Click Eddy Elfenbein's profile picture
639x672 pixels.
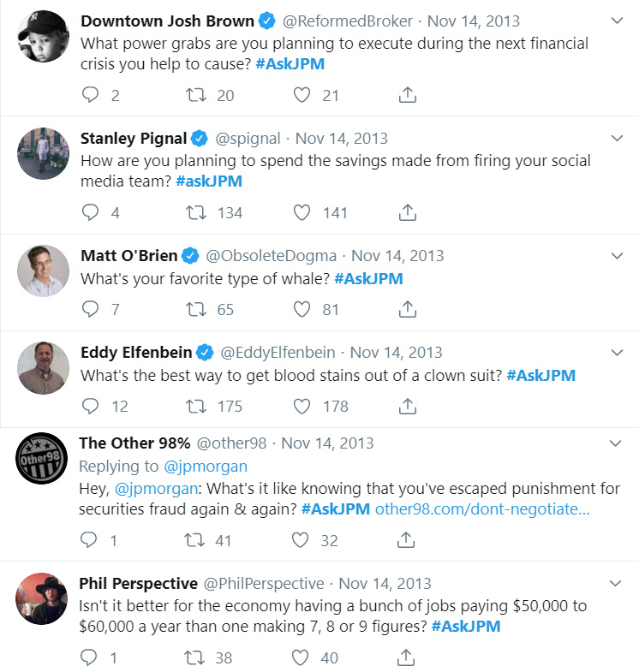click(43, 367)
